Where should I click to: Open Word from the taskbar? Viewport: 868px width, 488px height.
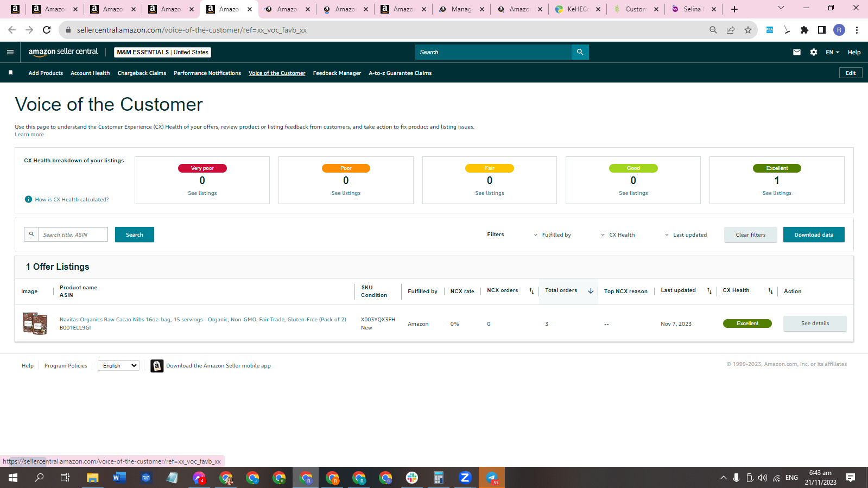[119, 478]
